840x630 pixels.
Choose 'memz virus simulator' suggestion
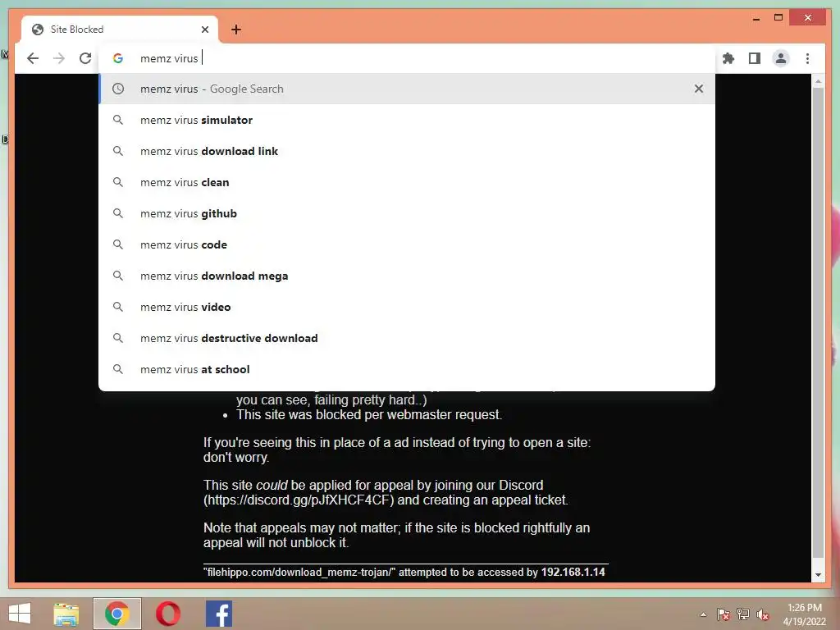pos(407,120)
